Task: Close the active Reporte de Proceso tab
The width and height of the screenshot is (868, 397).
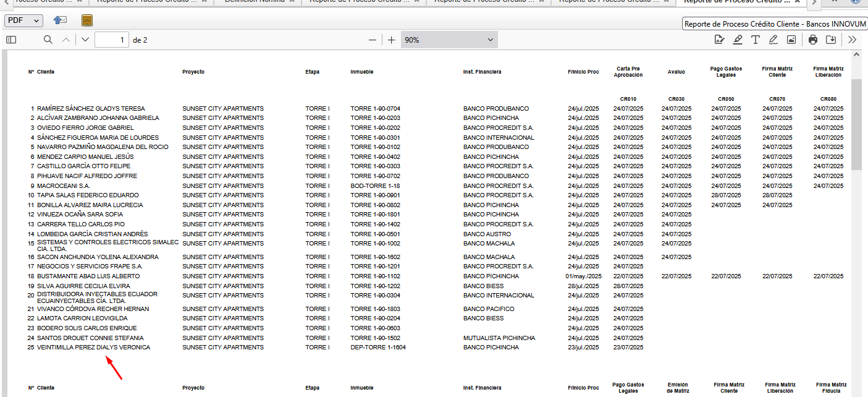Action: pos(797,2)
